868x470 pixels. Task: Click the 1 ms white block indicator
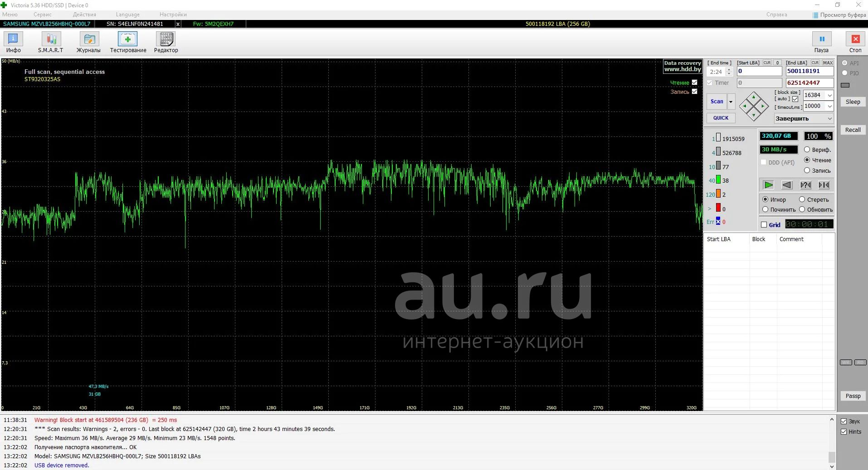point(718,138)
